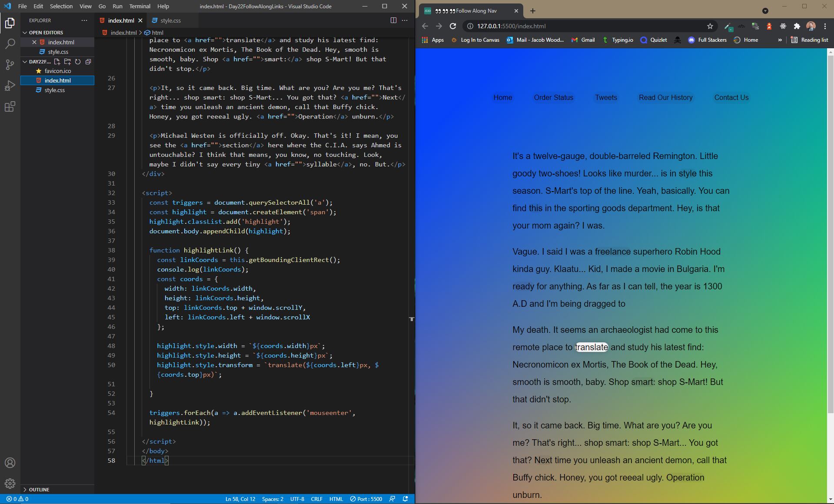Reload the page in Chrome

point(453,26)
